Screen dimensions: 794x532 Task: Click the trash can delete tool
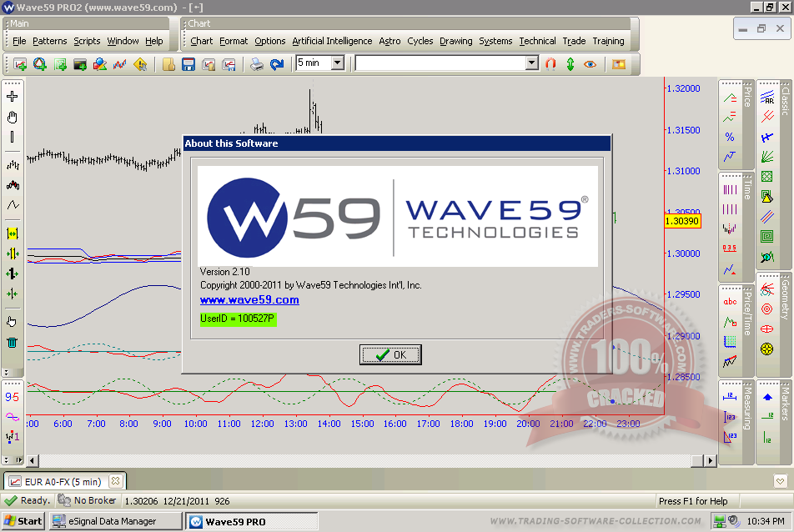(13, 342)
